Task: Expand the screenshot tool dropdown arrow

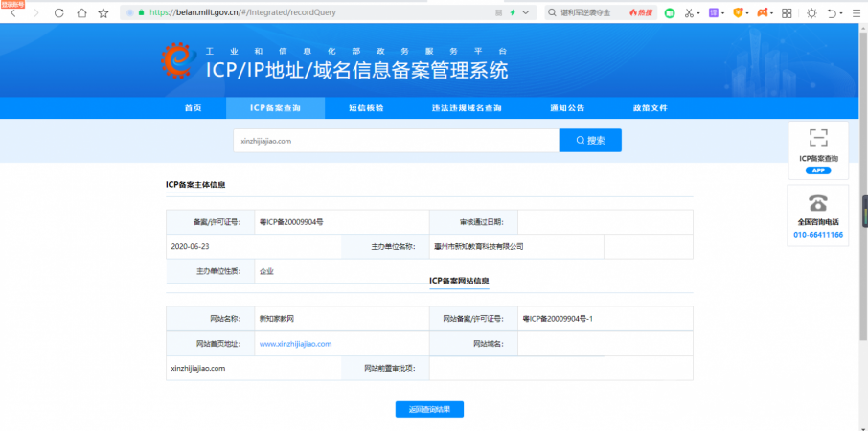Action: point(698,13)
